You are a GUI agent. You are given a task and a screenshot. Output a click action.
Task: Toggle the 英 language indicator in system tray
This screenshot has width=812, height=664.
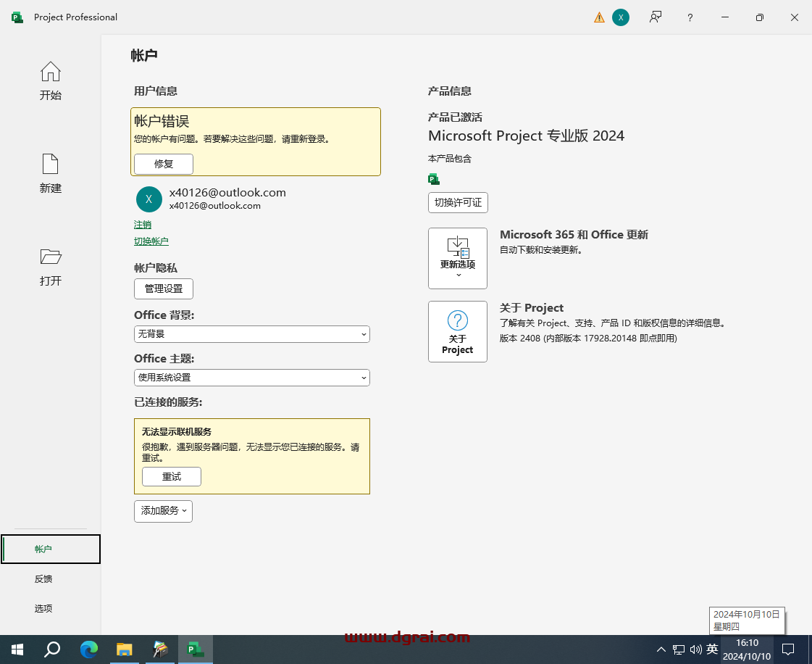coord(711,649)
